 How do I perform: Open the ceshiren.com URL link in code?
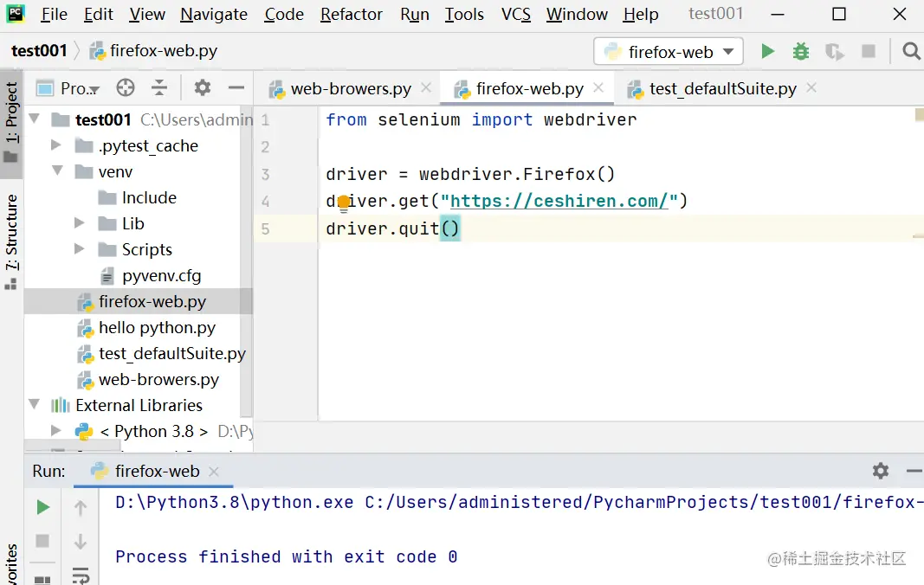[559, 201]
